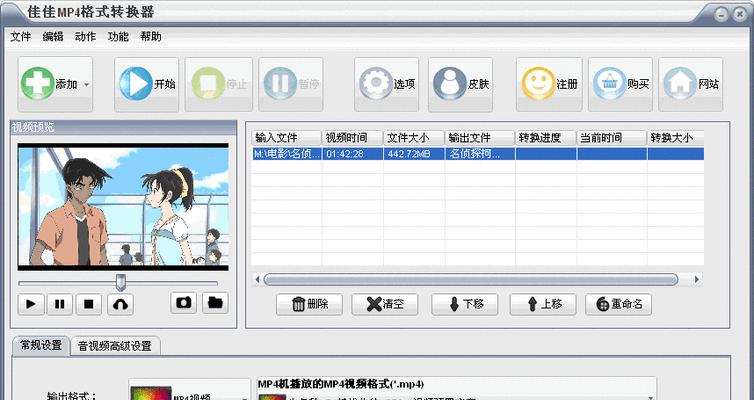Open the 编辑 menu
Image resolution: width=754 pixels, height=400 pixels.
tap(53, 37)
